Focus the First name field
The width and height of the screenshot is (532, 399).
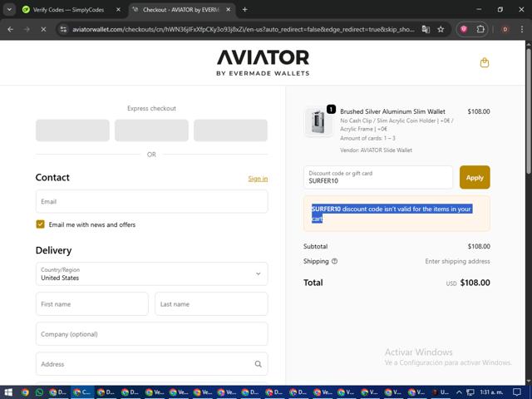point(92,304)
